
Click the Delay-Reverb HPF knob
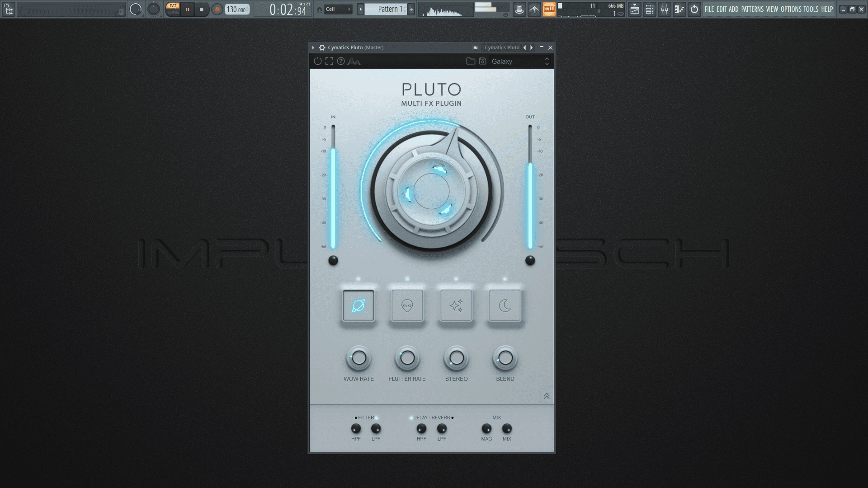pyautogui.click(x=421, y=428)
